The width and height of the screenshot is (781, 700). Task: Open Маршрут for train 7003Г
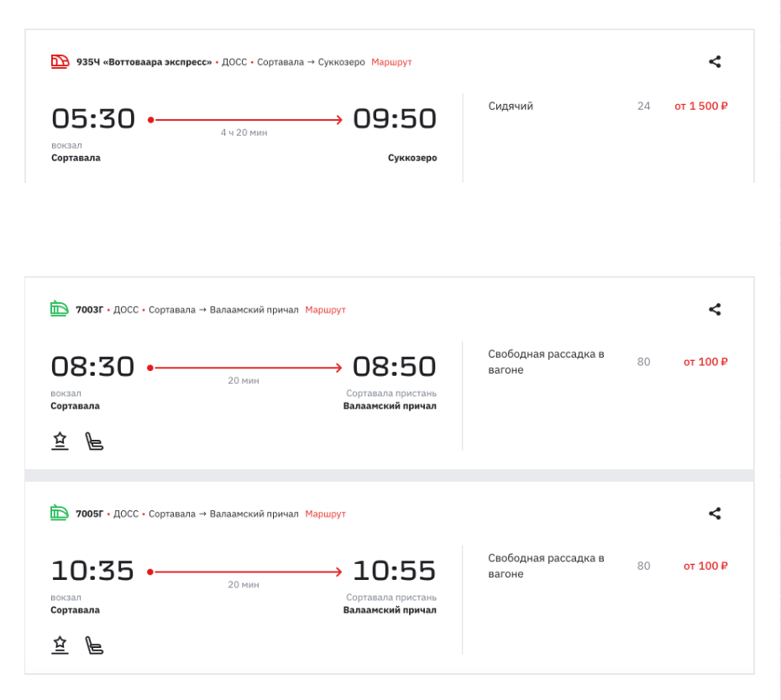pyautogui.click(x=328, y=309)
